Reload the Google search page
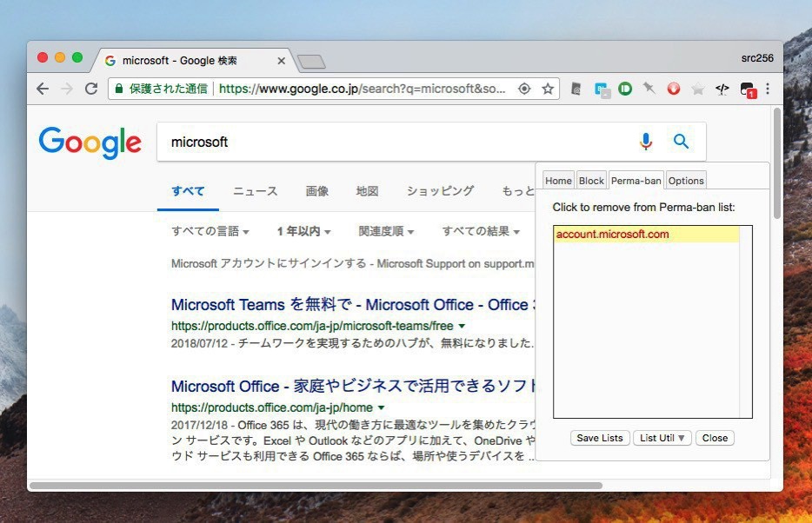 point(91,89)
